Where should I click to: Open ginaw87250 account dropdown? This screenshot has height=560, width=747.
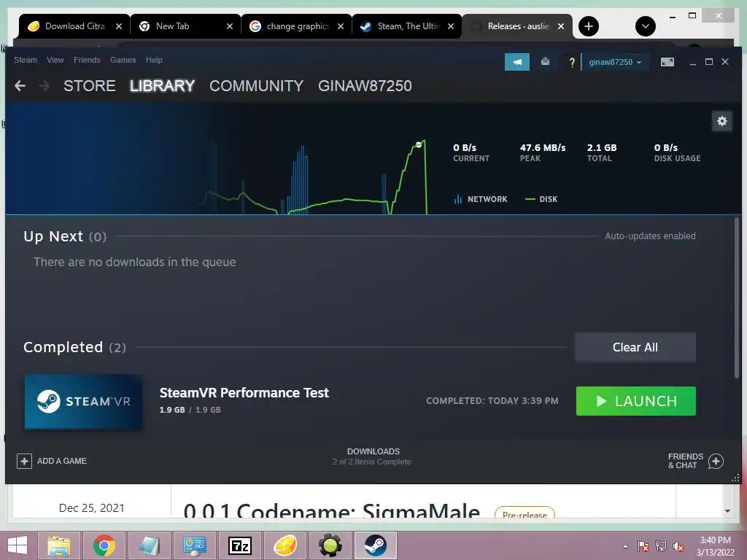[615, 62]
